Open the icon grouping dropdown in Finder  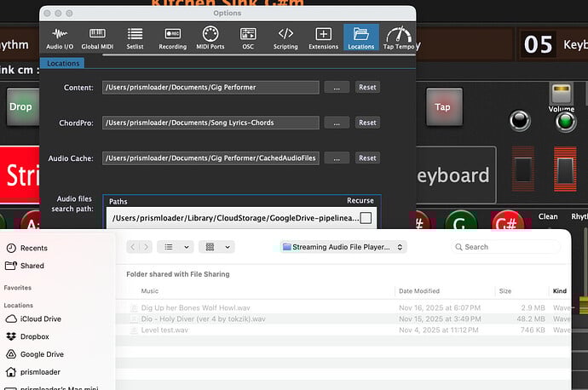point(216,247)
